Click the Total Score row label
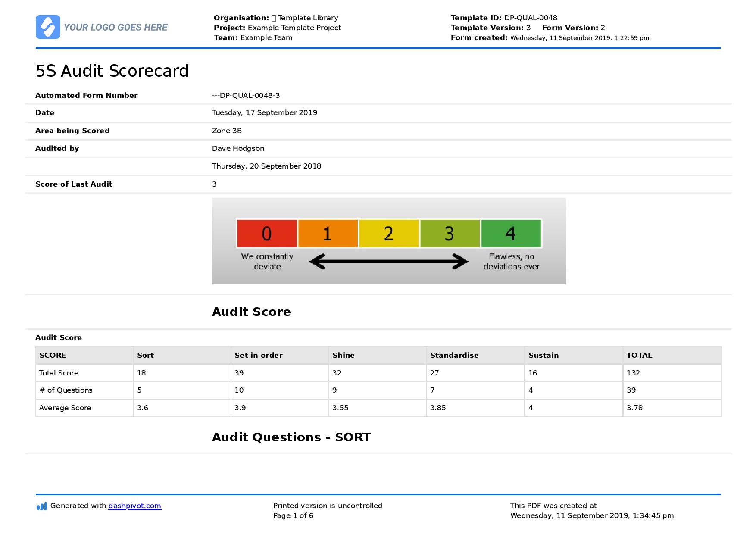 coord(59,373)
